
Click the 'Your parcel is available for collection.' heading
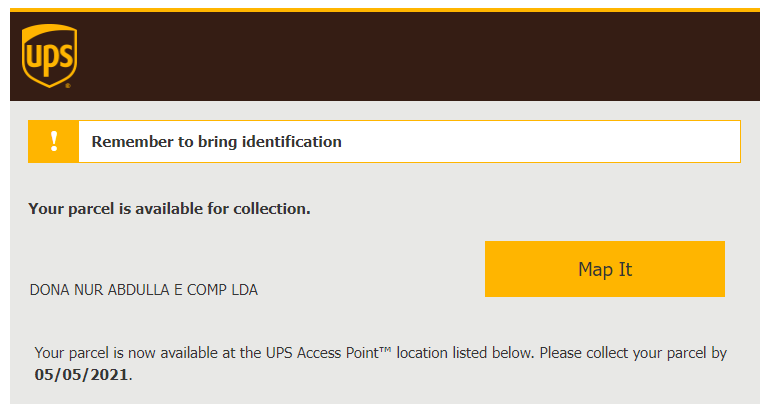(169, 209)
